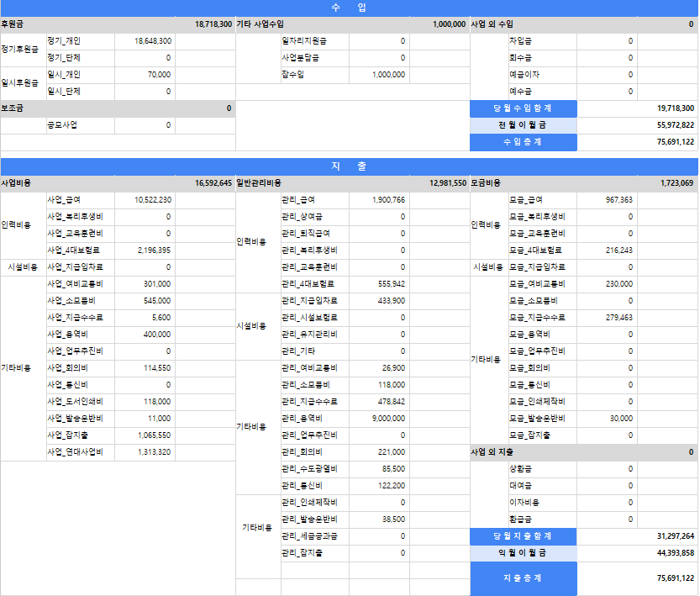Click the 9,000,000 amount cell
The width and height of the screenshot is (700, 596).
coord(380,419)
